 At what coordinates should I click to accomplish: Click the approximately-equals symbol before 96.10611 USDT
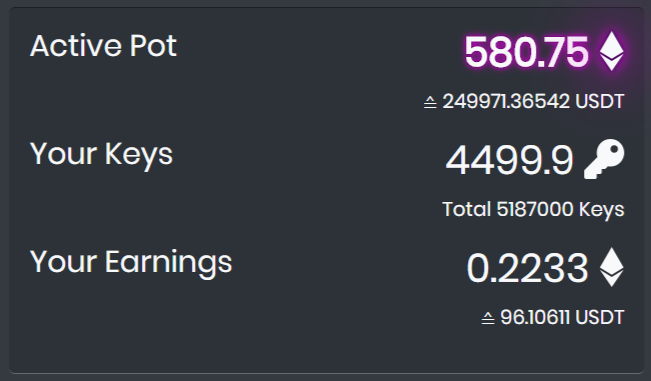pyautogui.click(x=488, y=318)
